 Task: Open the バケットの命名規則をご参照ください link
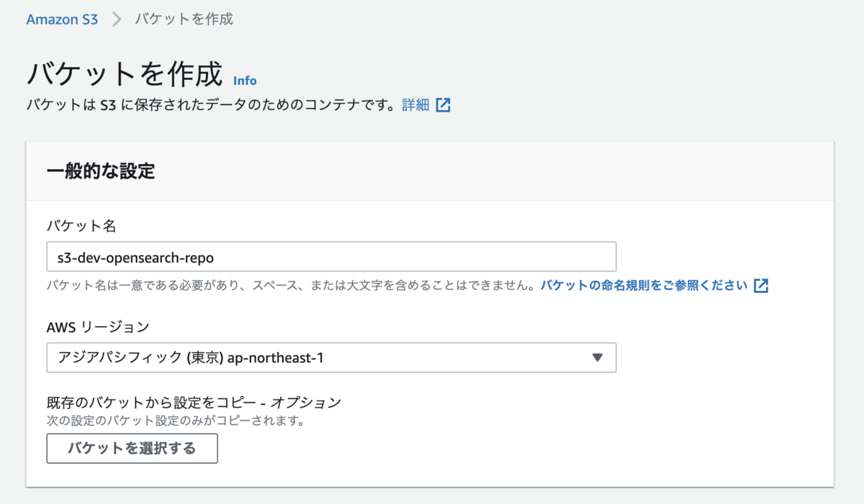click(x=644, y=285)
